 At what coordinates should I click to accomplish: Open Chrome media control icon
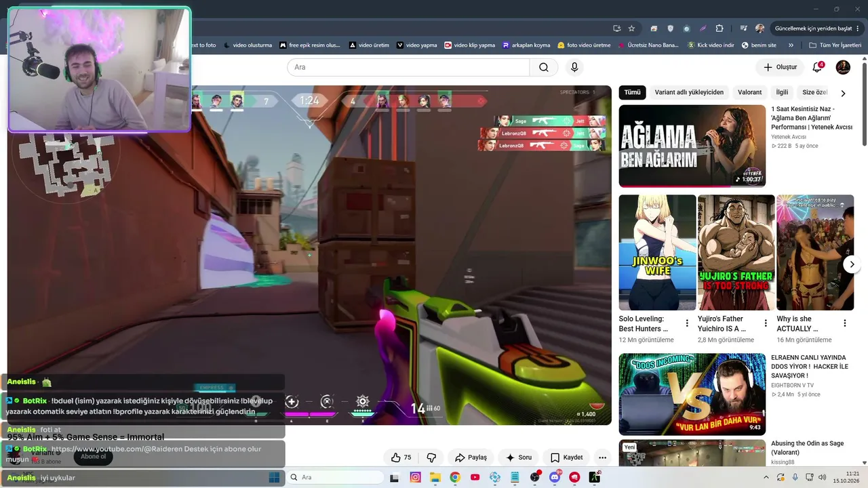click(x=743, y=28)
